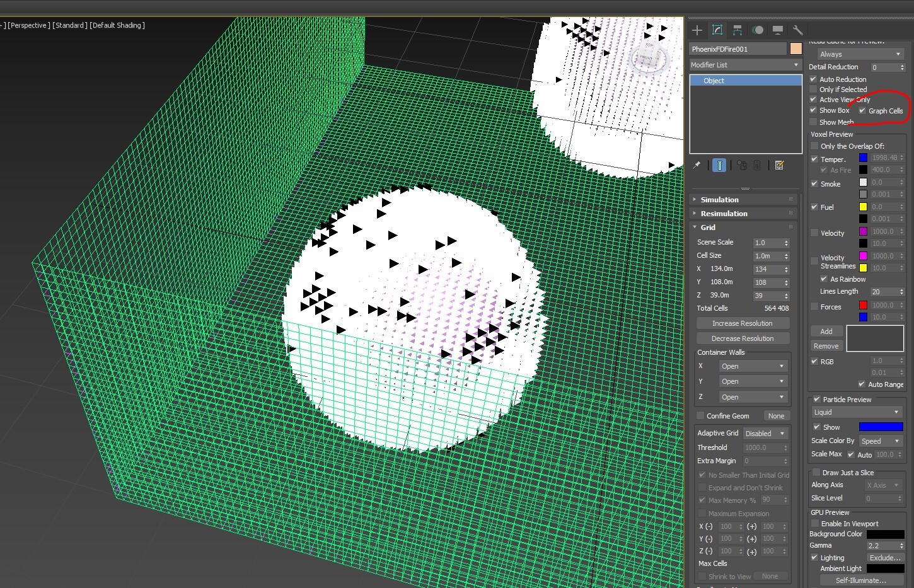
Task: Open the Liquid particle type dropdown
Action: (857, 412)
